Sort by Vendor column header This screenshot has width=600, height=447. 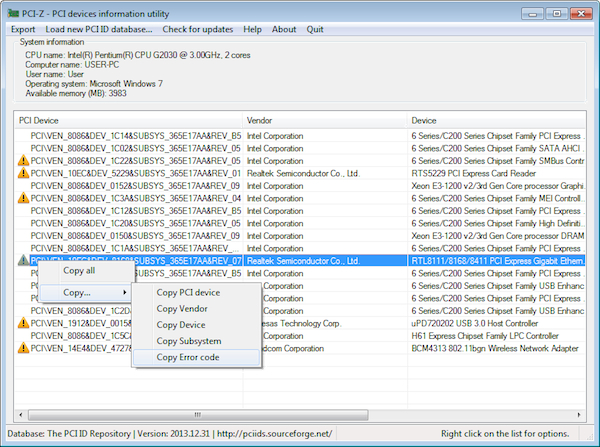[x=324, y=121]
